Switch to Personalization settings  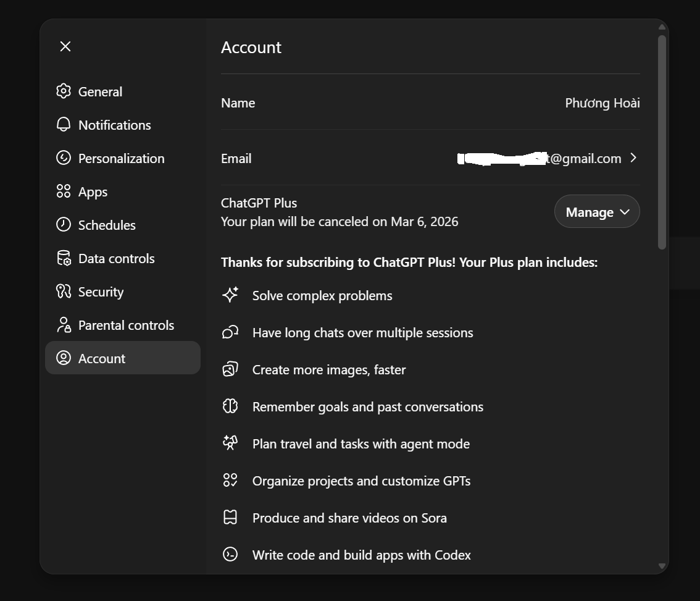pyautogui.click(x=123, y=159)
